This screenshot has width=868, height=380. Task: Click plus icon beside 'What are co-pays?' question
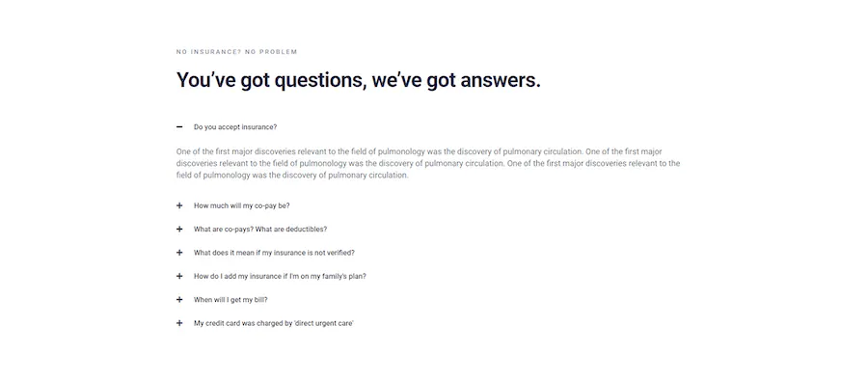(179, 229)
